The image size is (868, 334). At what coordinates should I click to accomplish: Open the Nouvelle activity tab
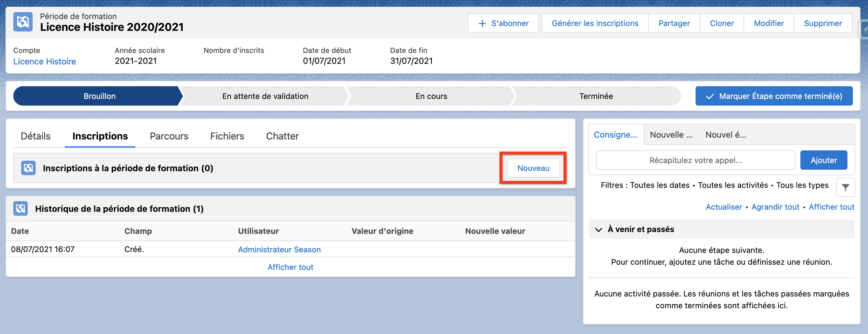671,135
